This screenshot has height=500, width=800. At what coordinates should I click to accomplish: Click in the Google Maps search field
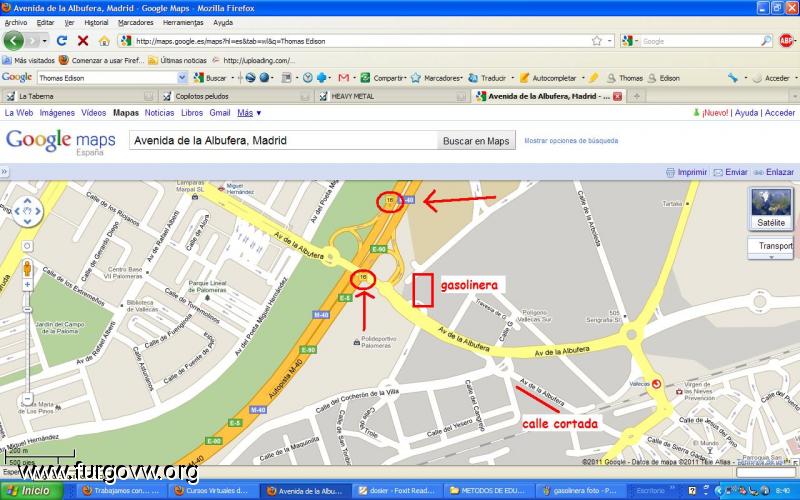(x=283, y=141)
